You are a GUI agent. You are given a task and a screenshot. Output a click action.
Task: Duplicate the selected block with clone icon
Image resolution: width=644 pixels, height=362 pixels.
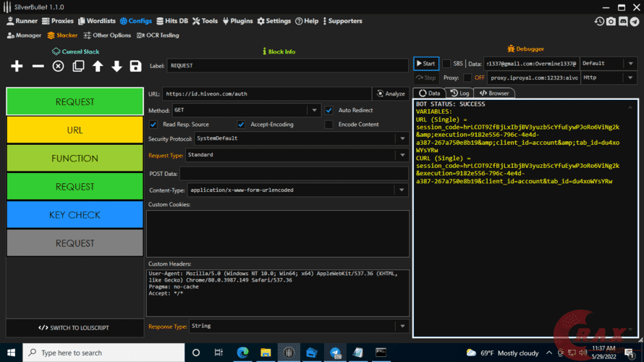click(x=78, y=66)
